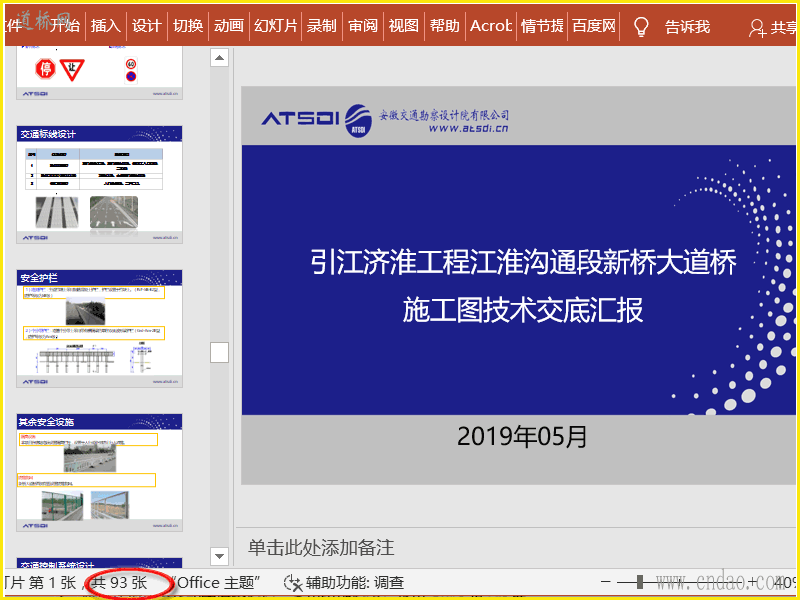Select the 交通标线设计 slide thumbnail

click(99, 185)
